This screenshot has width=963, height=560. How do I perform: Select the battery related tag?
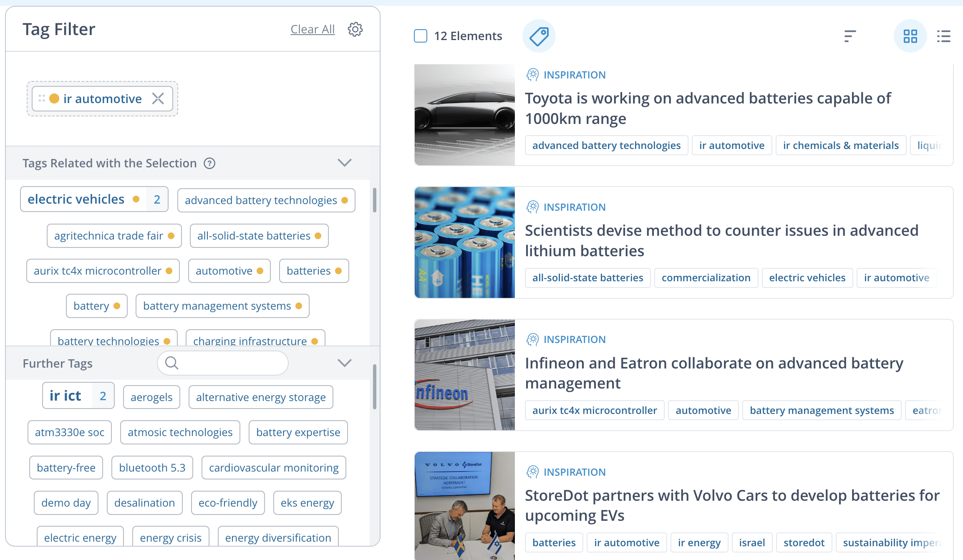pyautogui.click(x=97, y=306)
